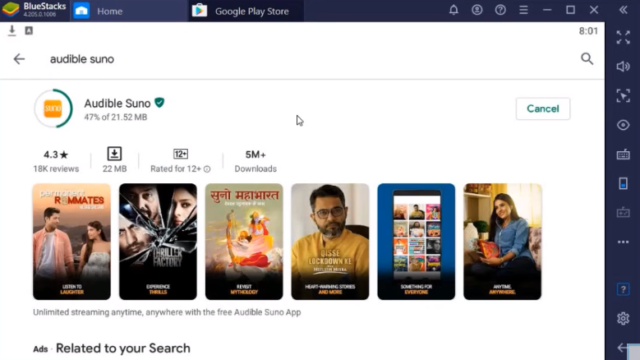640x360 pixels.
Task: Go back with the search bar arrow
Action: (19, 59)
